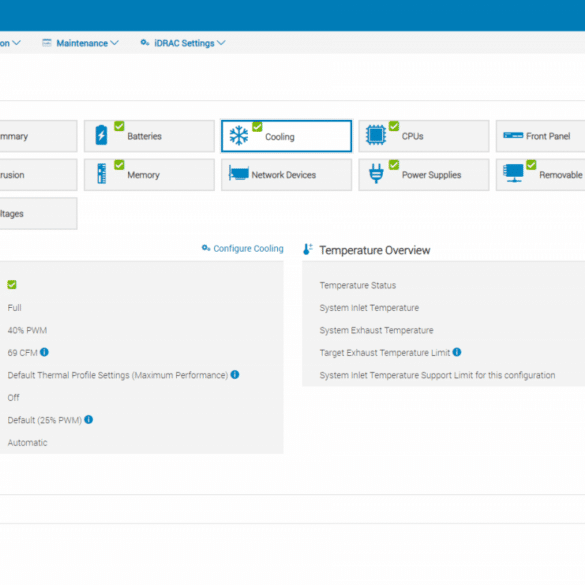Click the Default (25% PWM) value

click(44, 420)
